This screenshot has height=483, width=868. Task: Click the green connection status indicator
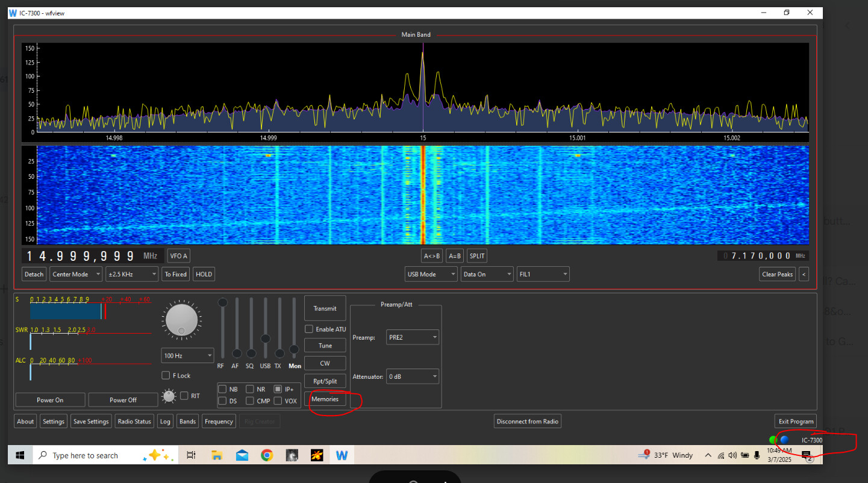(x=773, y=440)
